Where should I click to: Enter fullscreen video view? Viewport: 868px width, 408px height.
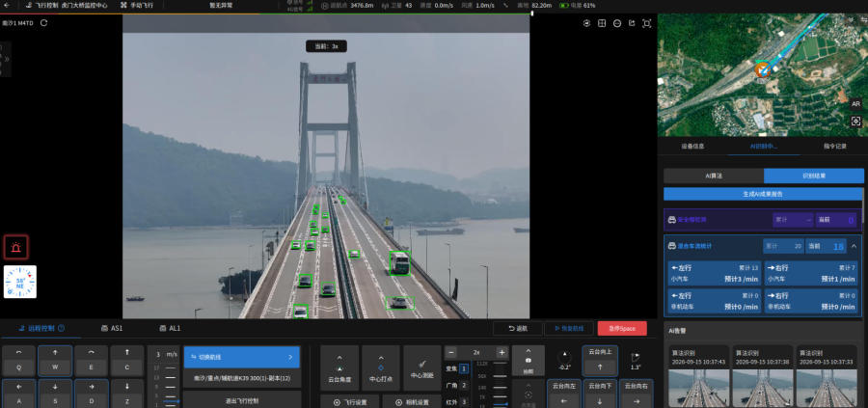(x=646, y=23)
